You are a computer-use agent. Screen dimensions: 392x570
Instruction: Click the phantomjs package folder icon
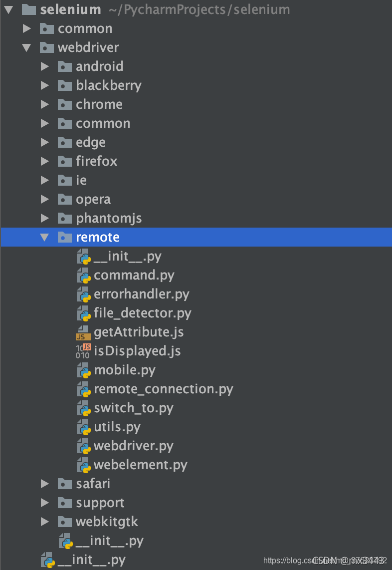coord(65,218)
